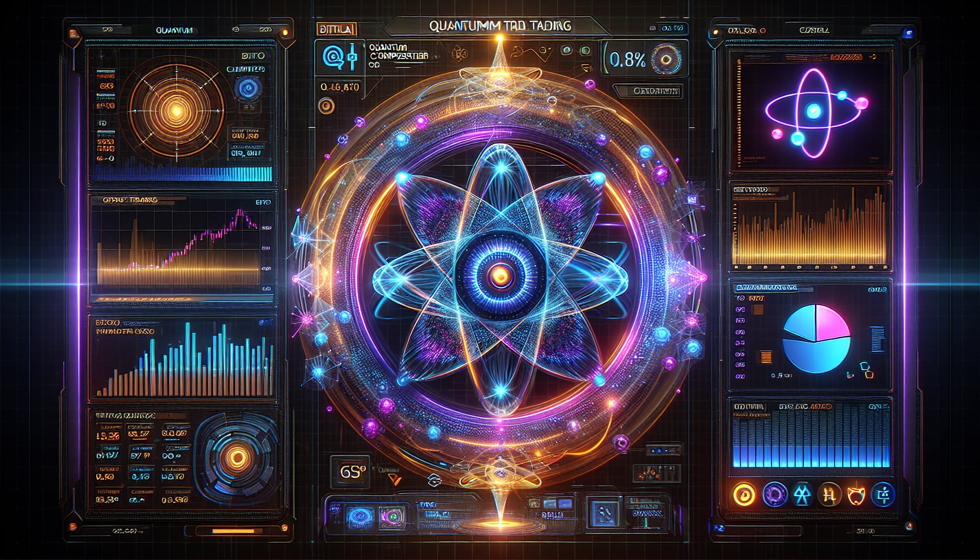Screen dimensions: 980x560
Task: Click the golden H symbol icon
Action: [x=828, y=495]
